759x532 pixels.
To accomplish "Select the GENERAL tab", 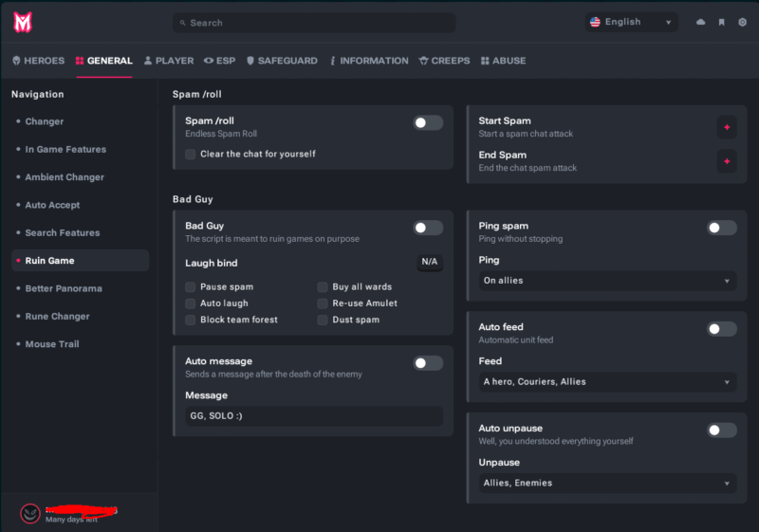I will [x=104, y=61].
